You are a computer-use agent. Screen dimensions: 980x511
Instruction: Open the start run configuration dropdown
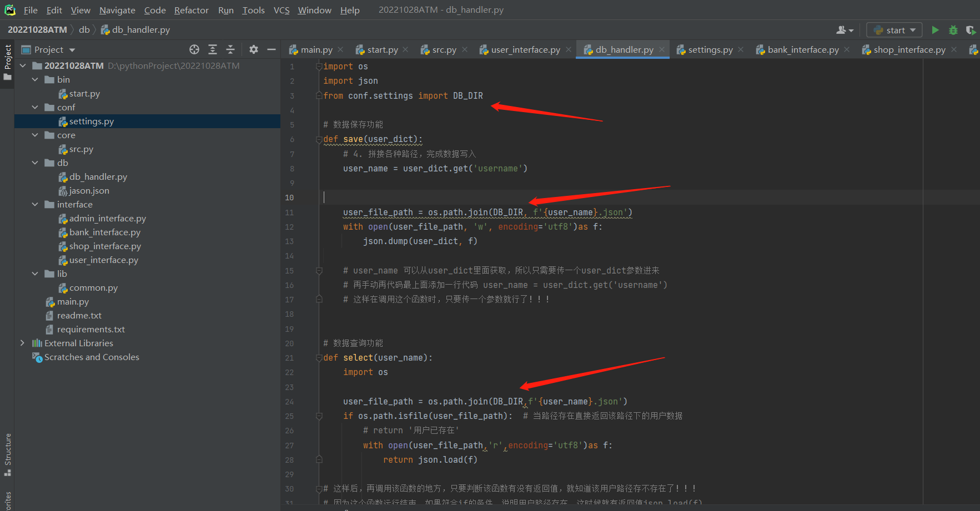894,30
